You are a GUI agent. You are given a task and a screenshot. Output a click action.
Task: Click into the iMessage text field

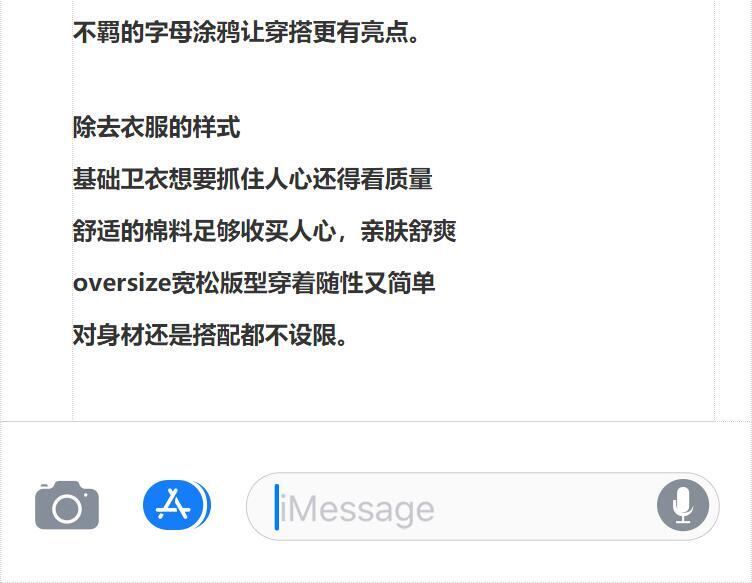pyautogui.click(x=482, y=506)
